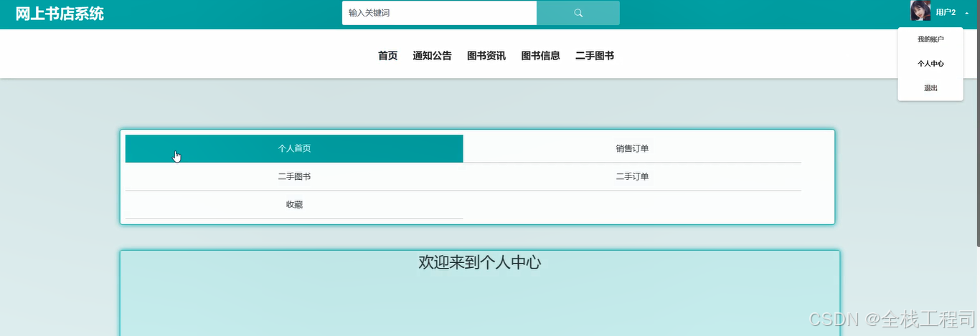
Task: Open the 二手图书 tab in personal center
Action: [294, 176]
